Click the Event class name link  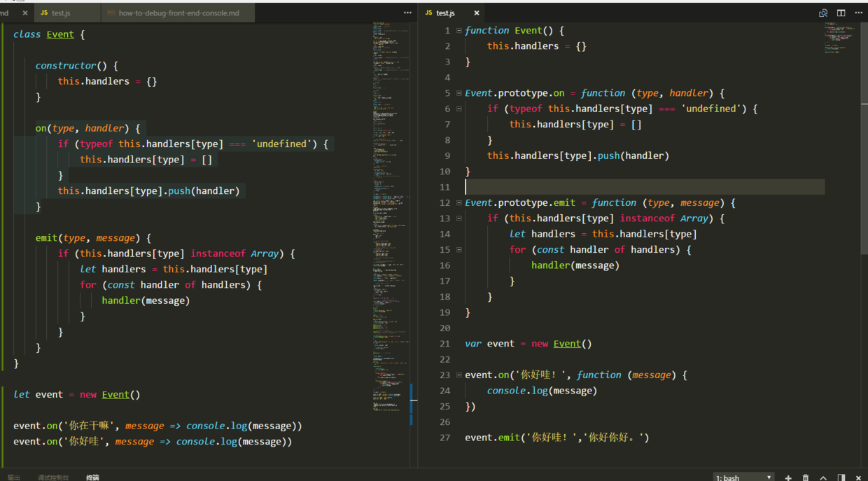(x=60, y=34)
